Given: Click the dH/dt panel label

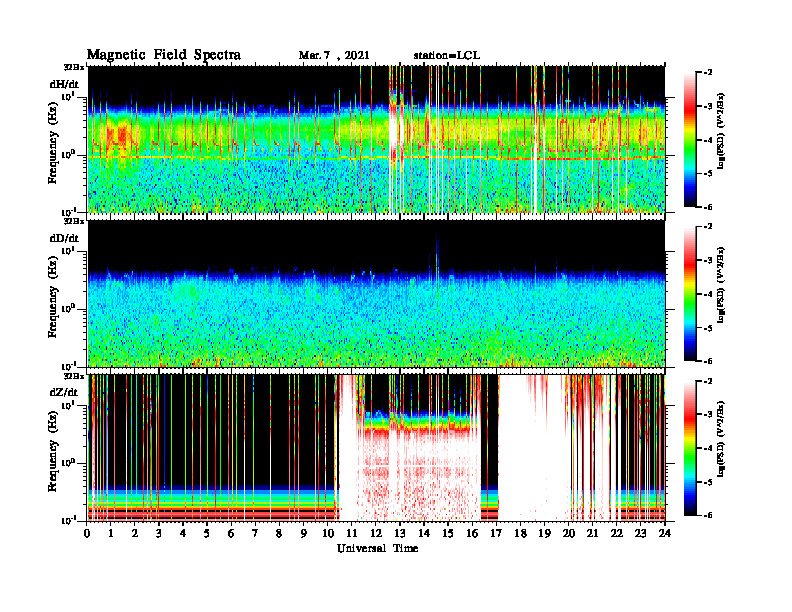Looking at the screenshot, I should 64,84.
